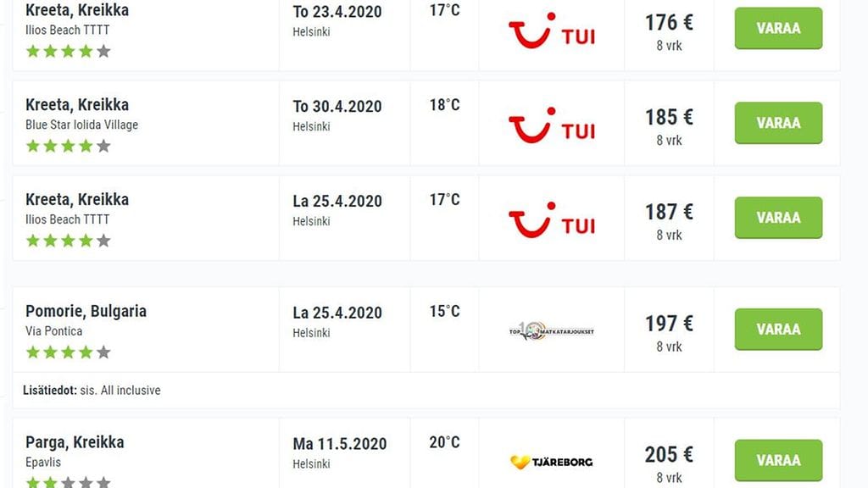Open the TUI logo on the 25.4.2020 Kreeta deal
This screenshot has height=488, width=868.
[x=551, y=220]
